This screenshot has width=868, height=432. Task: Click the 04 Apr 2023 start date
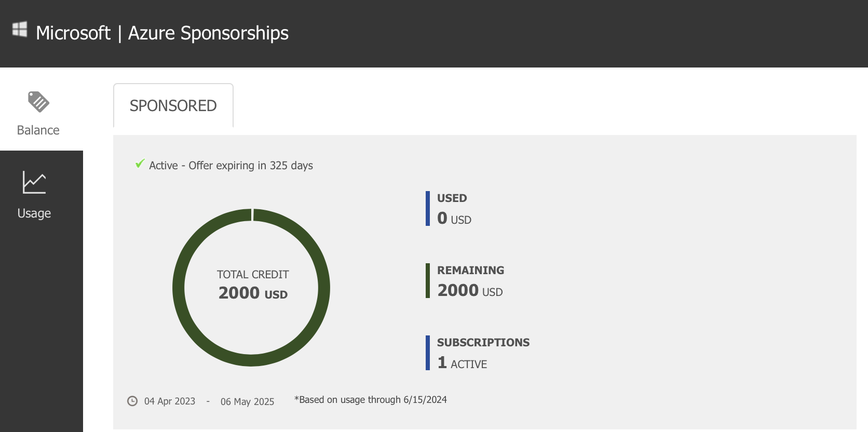click(x=170, y=401)
